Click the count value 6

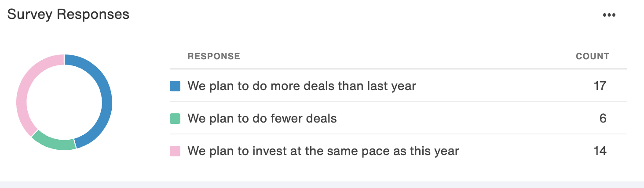point(603,118)
